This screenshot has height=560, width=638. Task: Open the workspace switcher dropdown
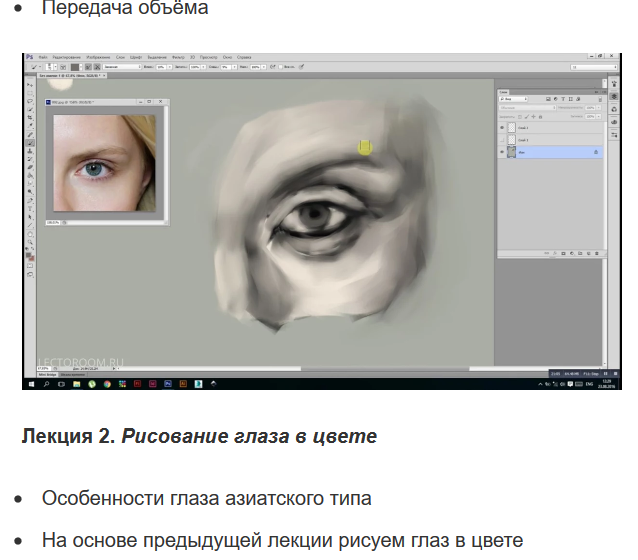click(x=594, y=67)
